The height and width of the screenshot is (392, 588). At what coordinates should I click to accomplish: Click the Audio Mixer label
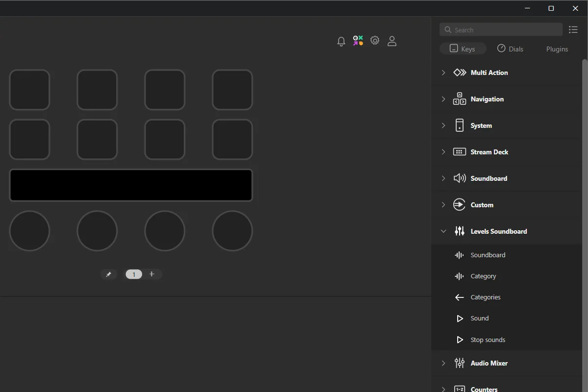(489, 363)
